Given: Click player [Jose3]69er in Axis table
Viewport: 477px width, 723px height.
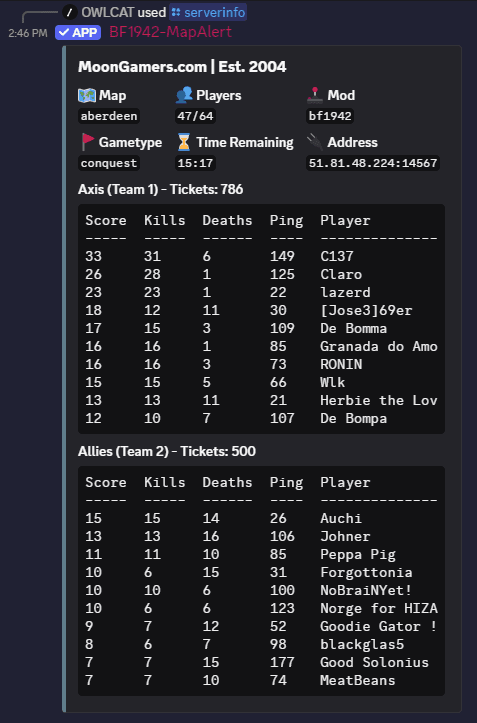Looking at the screenshot, I should click(366, 310).
